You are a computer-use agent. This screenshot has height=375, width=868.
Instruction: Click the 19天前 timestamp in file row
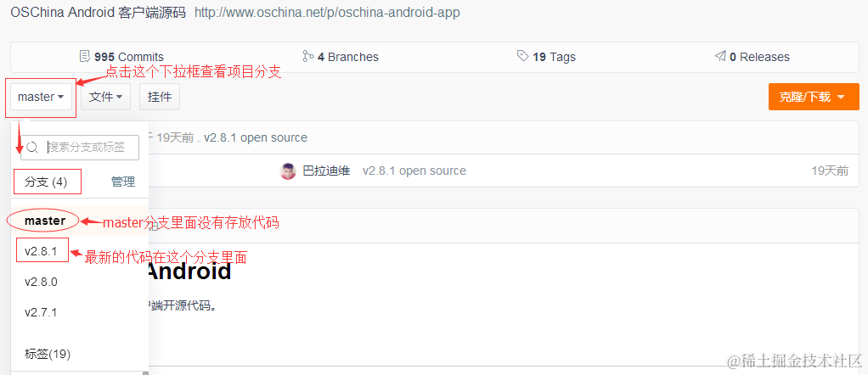point(829,171)
